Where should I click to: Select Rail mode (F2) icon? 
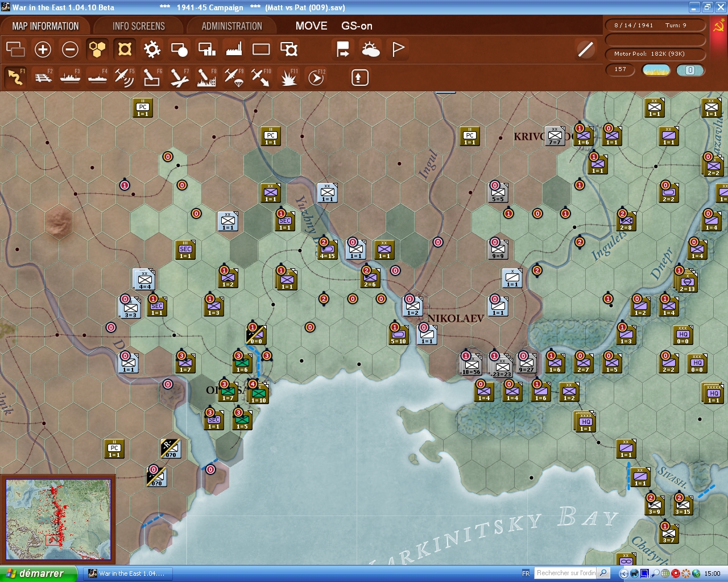coord(43,77)
